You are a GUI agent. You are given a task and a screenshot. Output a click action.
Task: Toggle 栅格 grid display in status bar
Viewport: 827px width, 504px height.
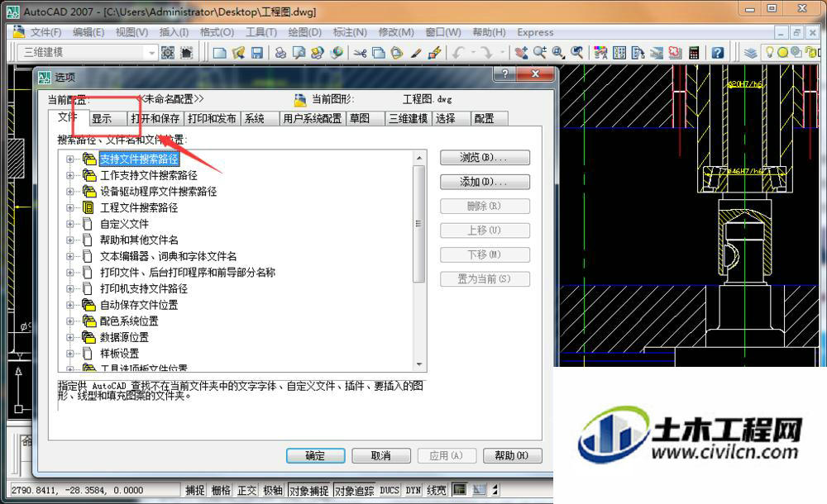(x=221, y=490)
